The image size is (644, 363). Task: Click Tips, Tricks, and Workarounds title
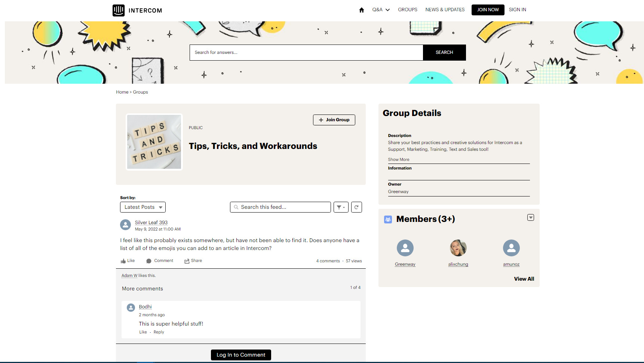pos(253,146)
